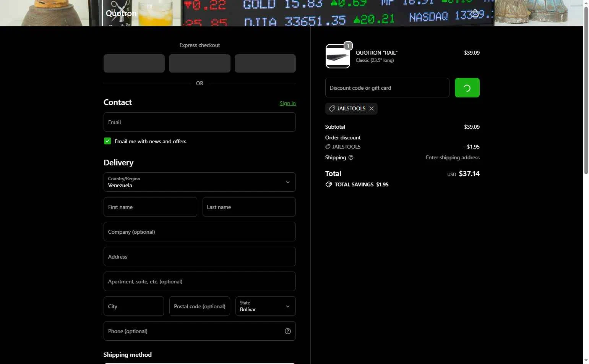Remove the JAILSTOOL5 discount code
This screenshot has height=364, width=589.
pyautogui.click(x=372, y=108)
